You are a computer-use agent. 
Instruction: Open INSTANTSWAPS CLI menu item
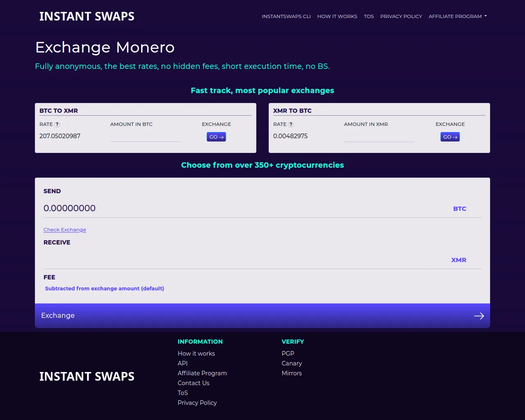[x=286, y=16]
